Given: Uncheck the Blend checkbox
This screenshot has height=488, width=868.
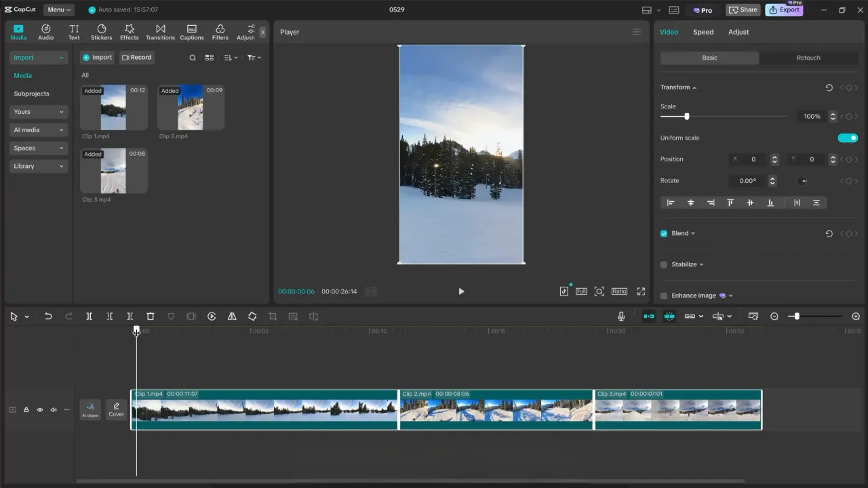Looking at the screenshot, I should (x=664, y=233).
